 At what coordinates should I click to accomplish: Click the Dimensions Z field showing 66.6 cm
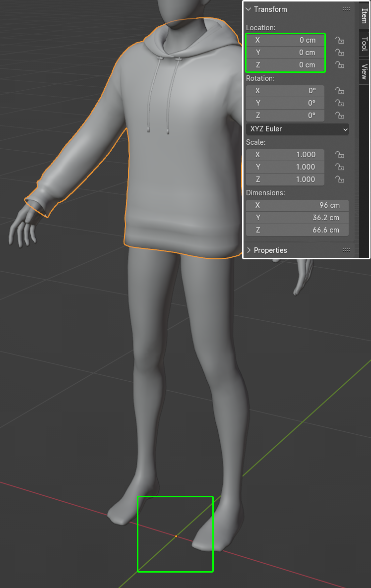297,230
